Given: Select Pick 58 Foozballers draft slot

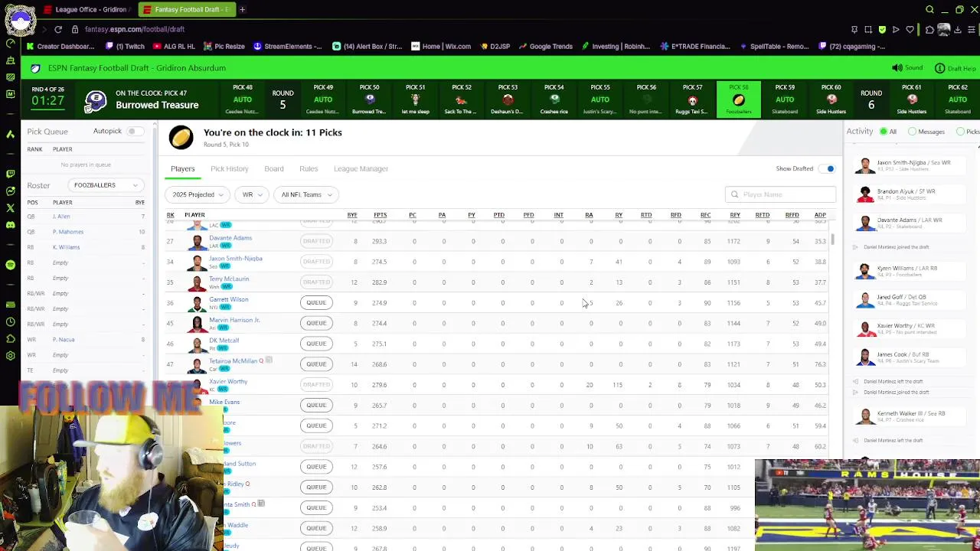Looking at the screenshot, I should click(739, 99).
